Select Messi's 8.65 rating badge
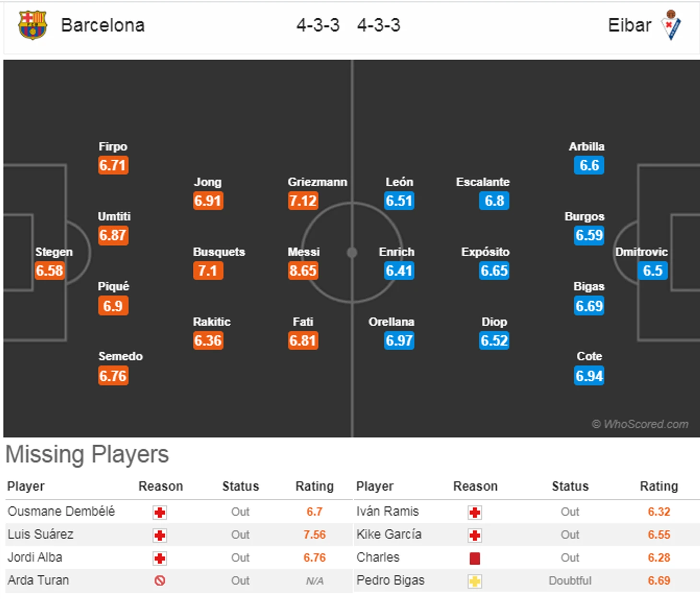 click(x=303, y=270)
